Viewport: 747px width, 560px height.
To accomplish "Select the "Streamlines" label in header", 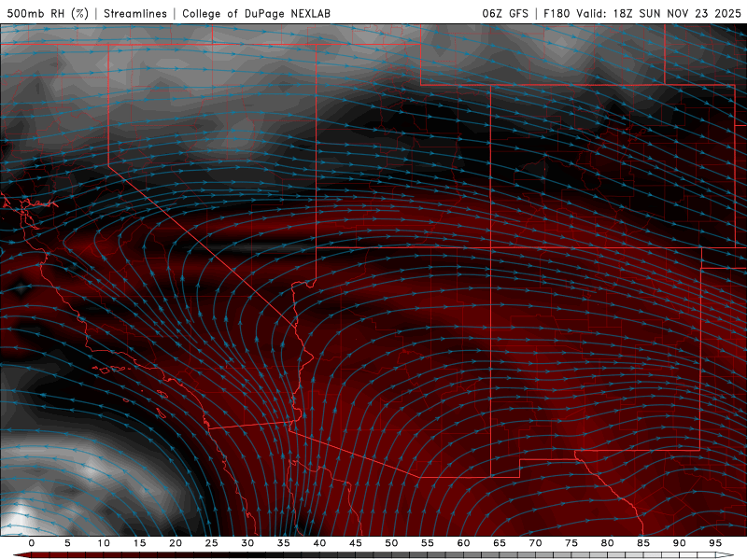I will point(135,13).
